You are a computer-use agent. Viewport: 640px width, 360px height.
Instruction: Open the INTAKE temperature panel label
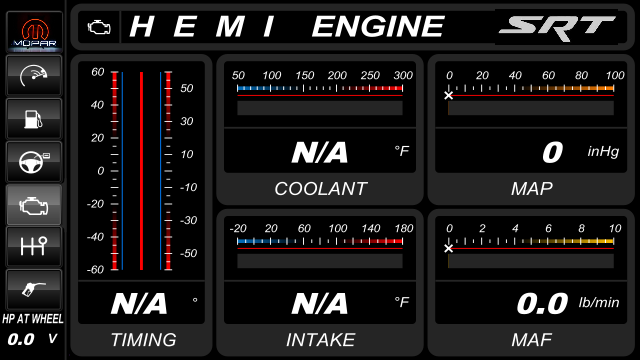(x=320, y=340)
